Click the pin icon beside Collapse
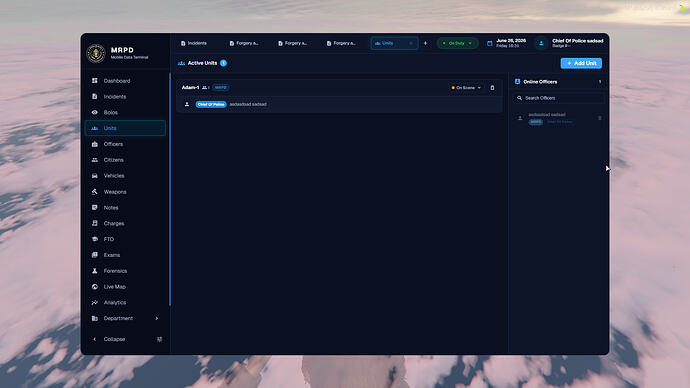 point(159,339)
